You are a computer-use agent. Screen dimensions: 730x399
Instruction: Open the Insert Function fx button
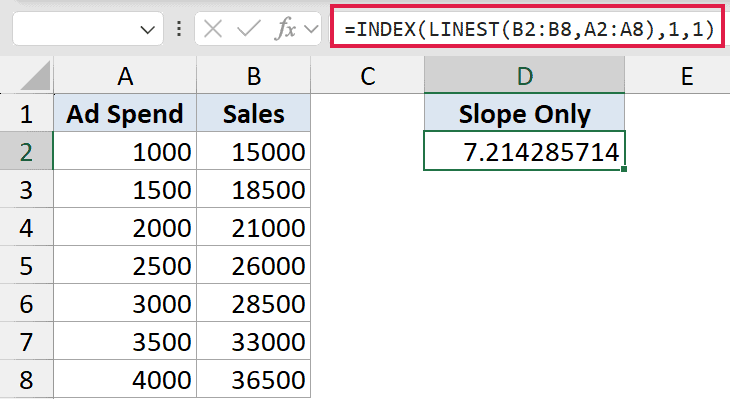coord(285,29)
